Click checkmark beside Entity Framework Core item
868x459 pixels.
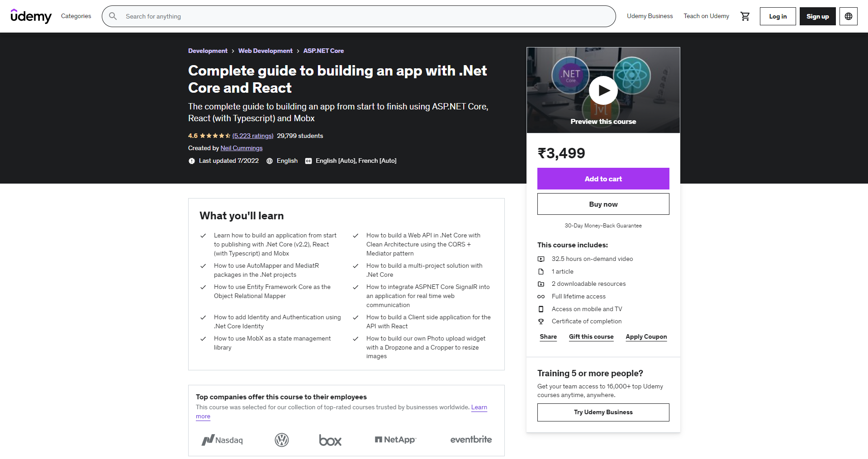(x=203, y=287)
